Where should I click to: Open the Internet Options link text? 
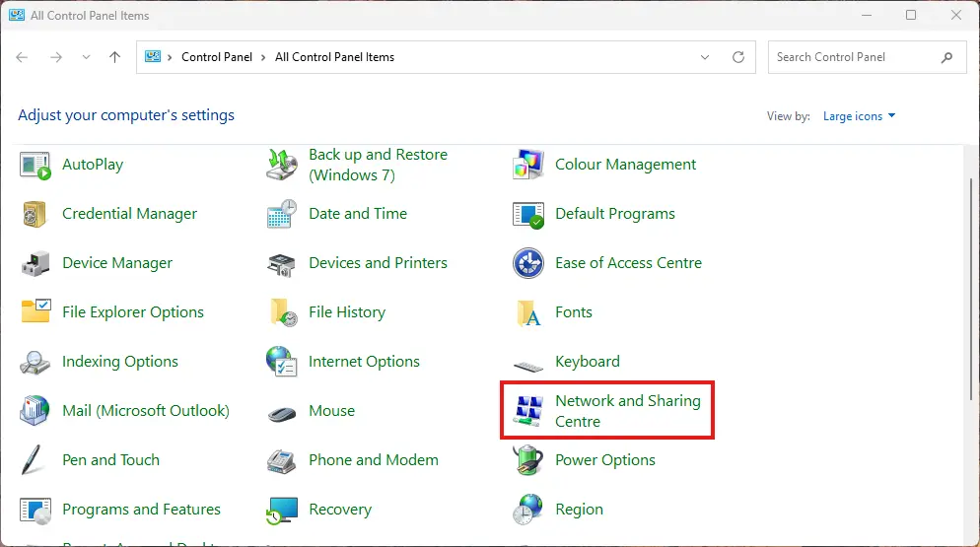coord(365,362)
